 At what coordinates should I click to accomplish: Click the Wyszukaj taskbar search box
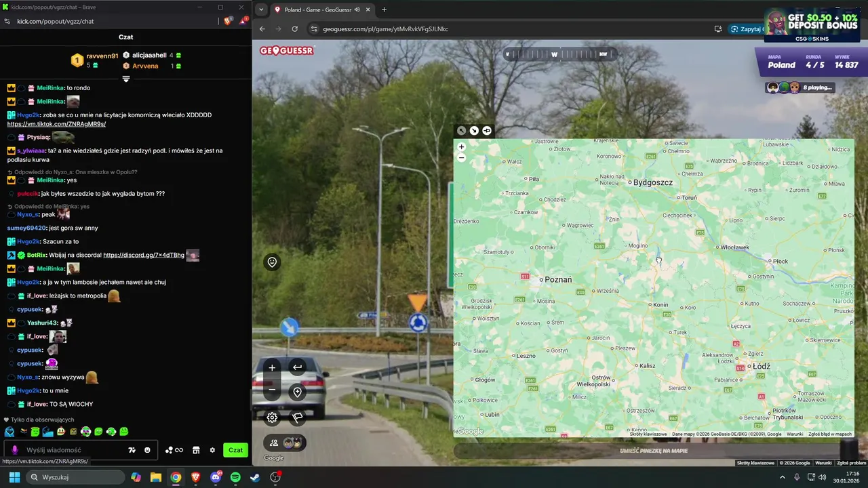point(76,477)
